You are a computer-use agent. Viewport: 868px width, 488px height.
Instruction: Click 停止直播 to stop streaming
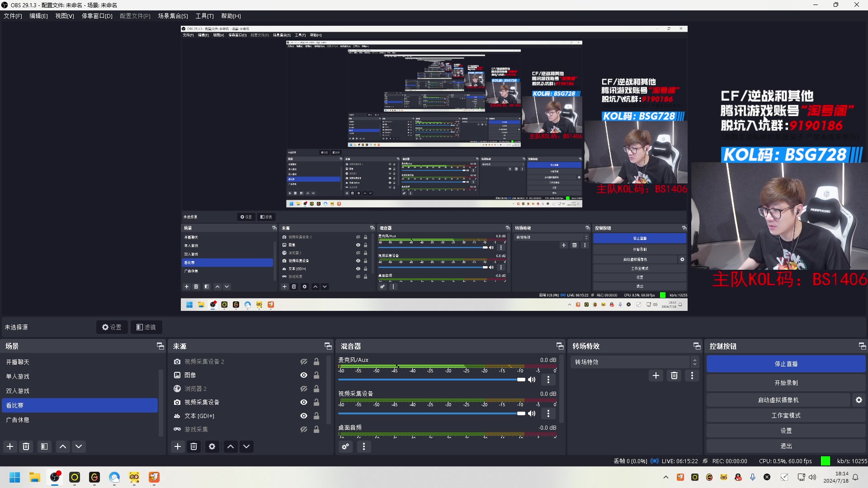tap(786, 364)
